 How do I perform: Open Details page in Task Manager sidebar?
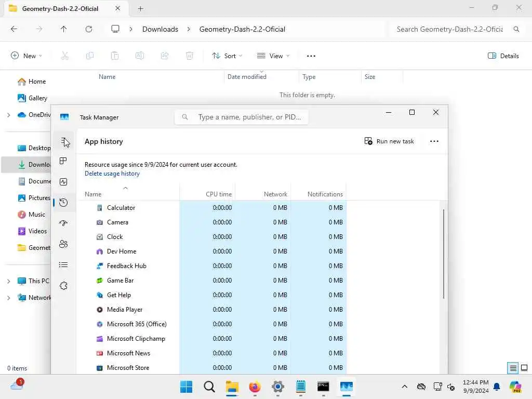63,264
